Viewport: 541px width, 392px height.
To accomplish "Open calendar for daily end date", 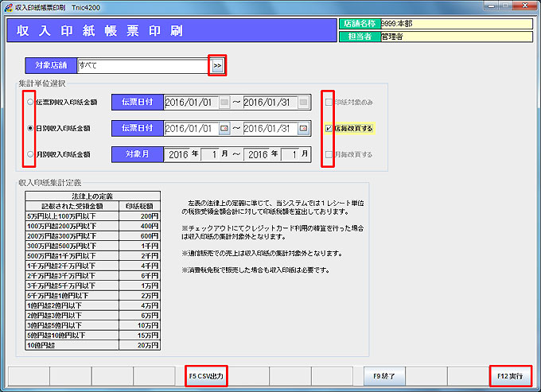I will 303,128.
